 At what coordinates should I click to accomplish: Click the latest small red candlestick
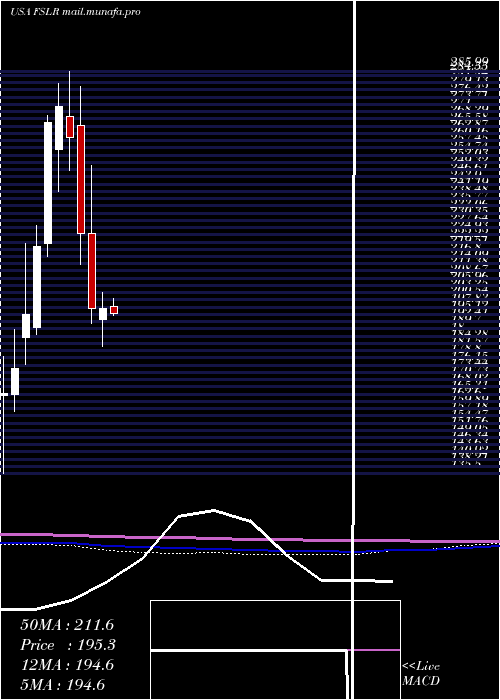(114, 309)
